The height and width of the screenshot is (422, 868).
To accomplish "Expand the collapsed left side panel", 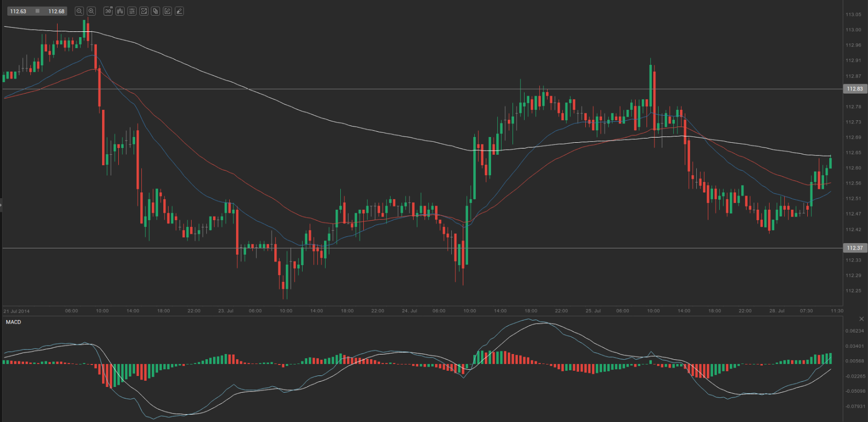I will (x=1, y=205).
